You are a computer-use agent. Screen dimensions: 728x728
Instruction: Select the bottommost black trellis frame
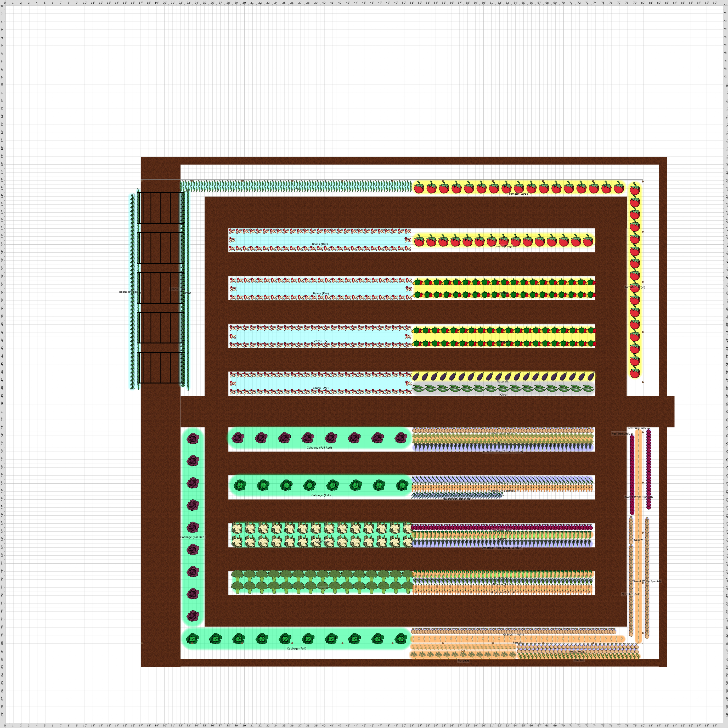[x=161, y=368]
